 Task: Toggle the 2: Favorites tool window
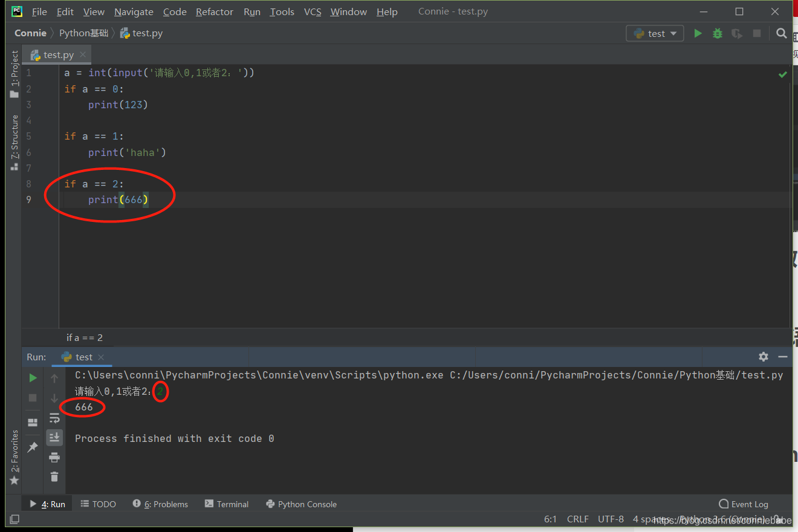click(15, 458)
